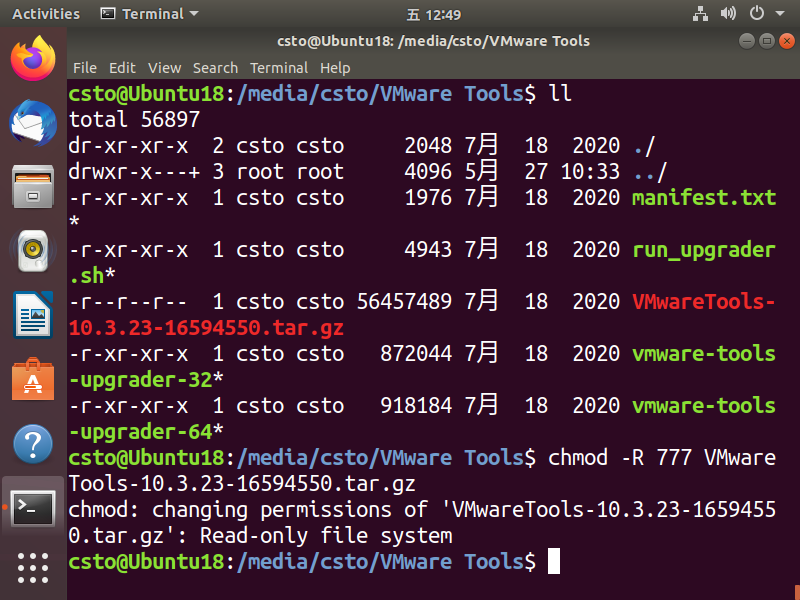Click the file size 4943

tap(428, 249)
